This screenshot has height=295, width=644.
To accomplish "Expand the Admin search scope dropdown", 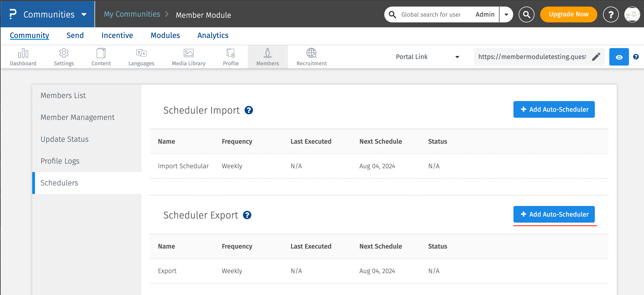I will click(506, 14).
